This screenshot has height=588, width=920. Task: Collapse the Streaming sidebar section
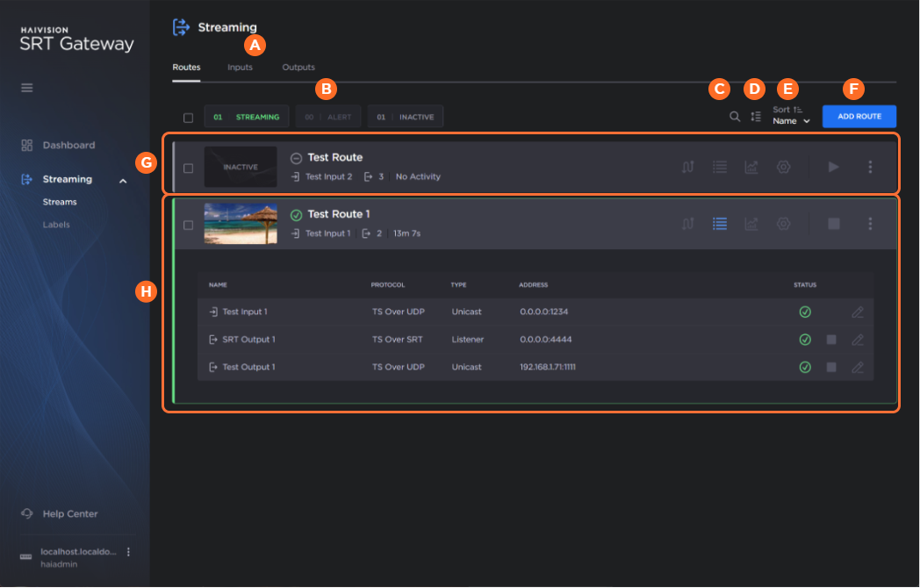point(123,180)
